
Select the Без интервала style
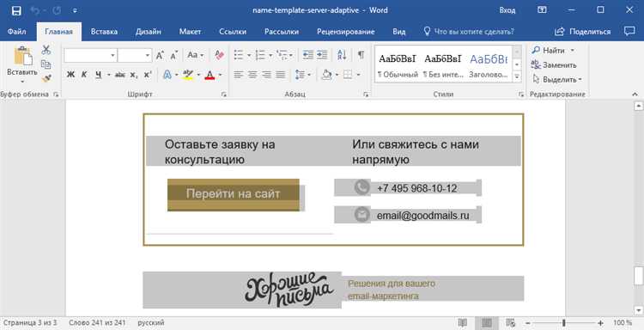click(443, 65)
